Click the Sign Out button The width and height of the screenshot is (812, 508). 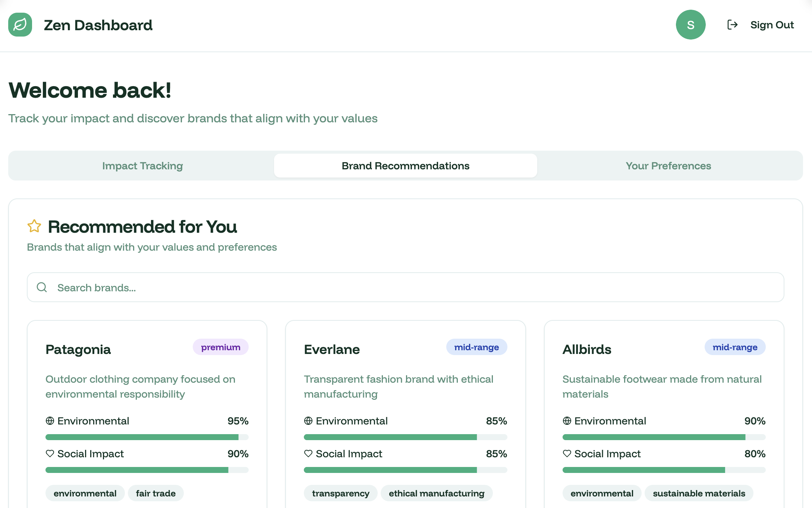(761, 25)
